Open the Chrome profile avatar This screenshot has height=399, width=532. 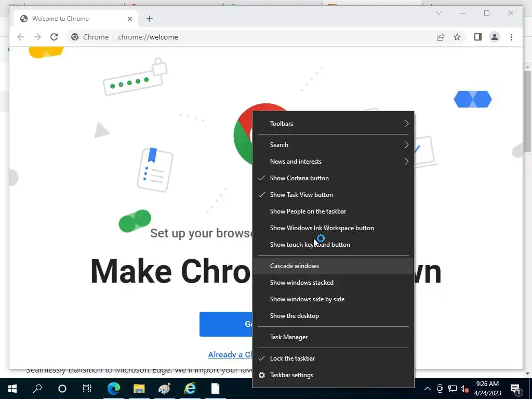coord(495,37)
